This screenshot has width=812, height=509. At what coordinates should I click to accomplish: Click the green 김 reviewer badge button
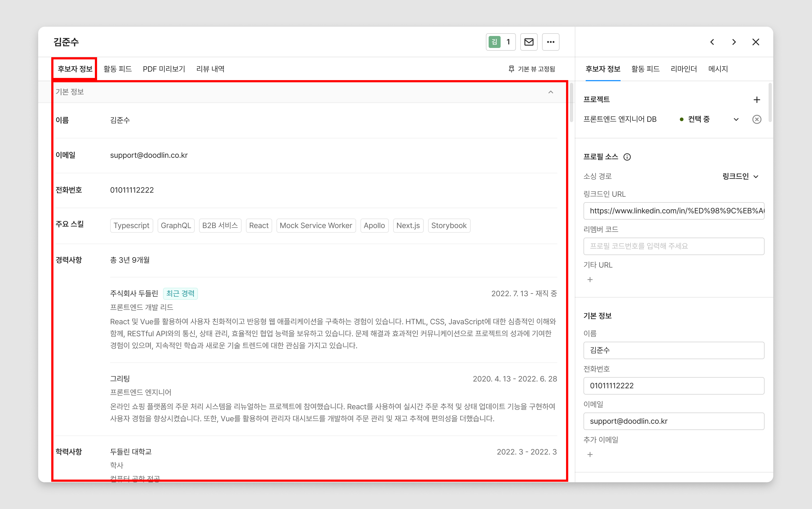pos(500,42)
